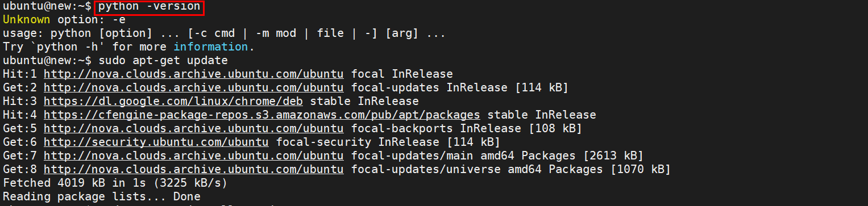Click the Fetched 4019 kB line
The height and width of the screenshot is (206, 868).
pos(115,183)
